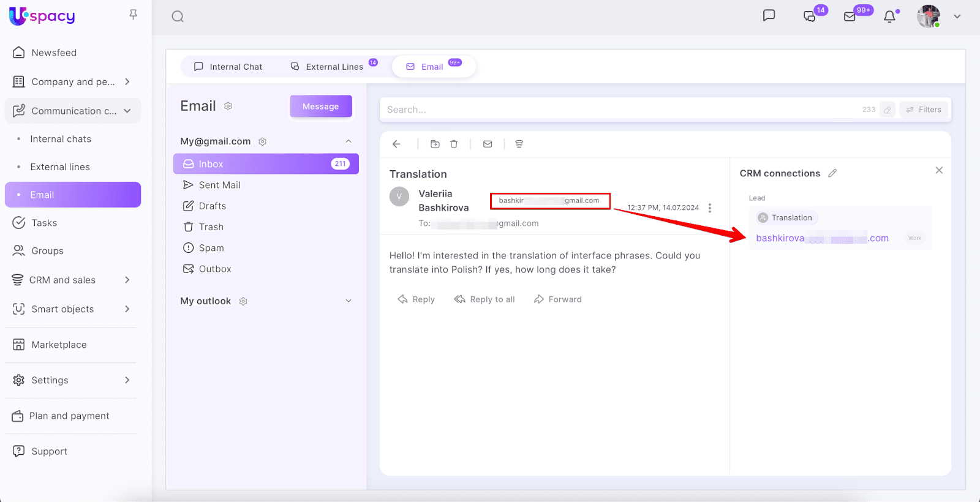This screenshot has width=980, height=502.
Task: Expand the My outlook account
Action: [x=349, y=301]
